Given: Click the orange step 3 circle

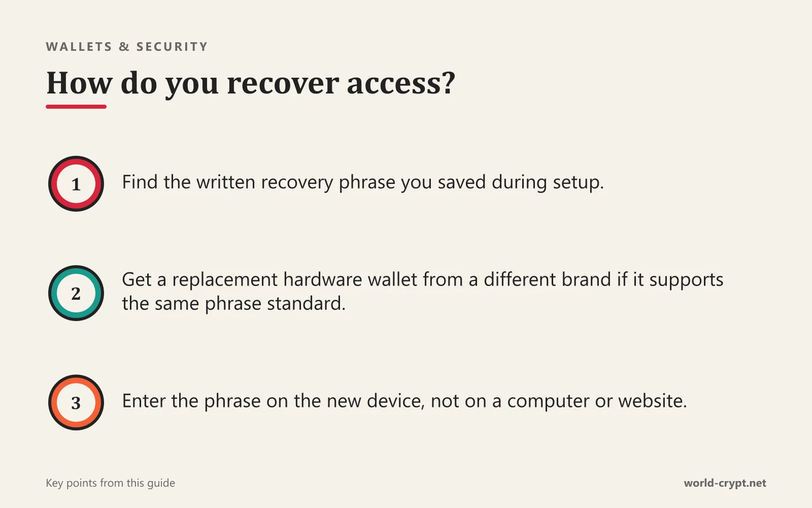Looking at the screenshot, I should coord(76,403).
